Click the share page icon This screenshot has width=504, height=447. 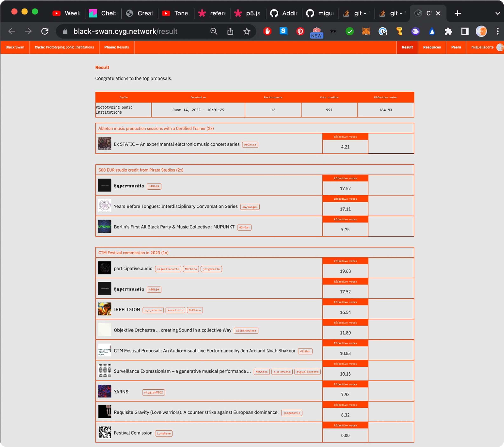click(x=230, y=31)
